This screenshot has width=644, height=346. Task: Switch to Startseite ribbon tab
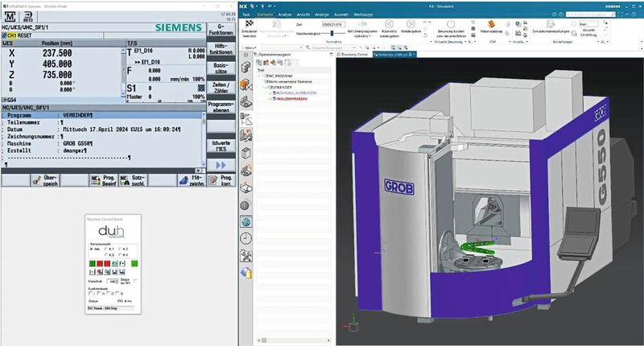click(265, 14)
